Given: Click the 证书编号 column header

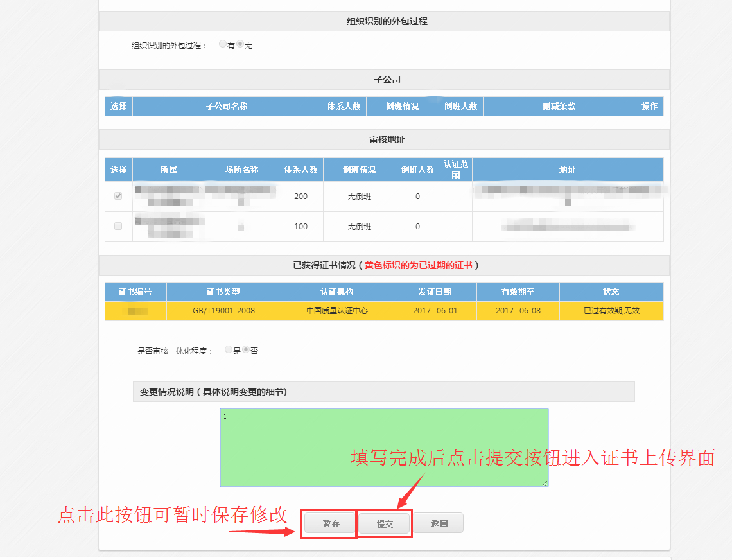Looking at the screenshot, I should click(135, 292).
